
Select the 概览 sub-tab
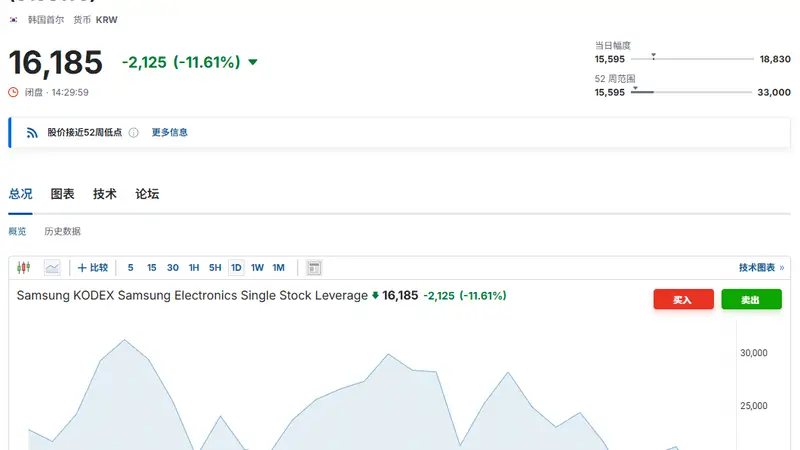(x=17, y=231)
